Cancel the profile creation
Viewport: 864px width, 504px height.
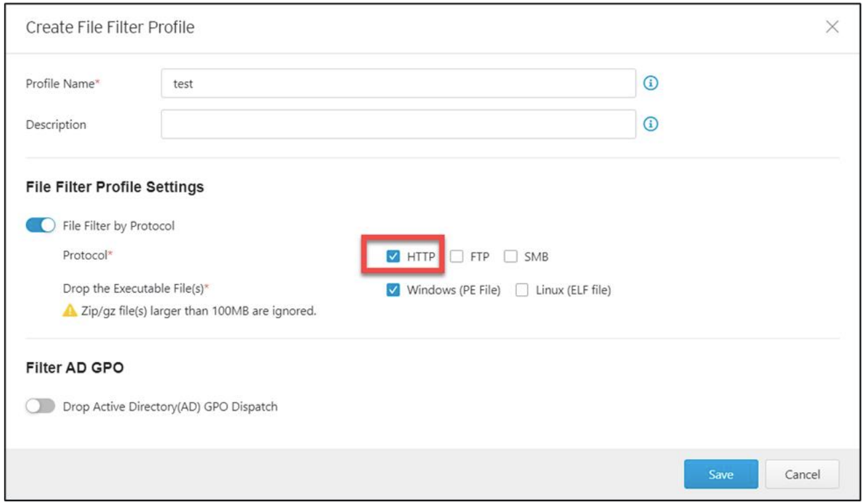[x=802, y=474]
